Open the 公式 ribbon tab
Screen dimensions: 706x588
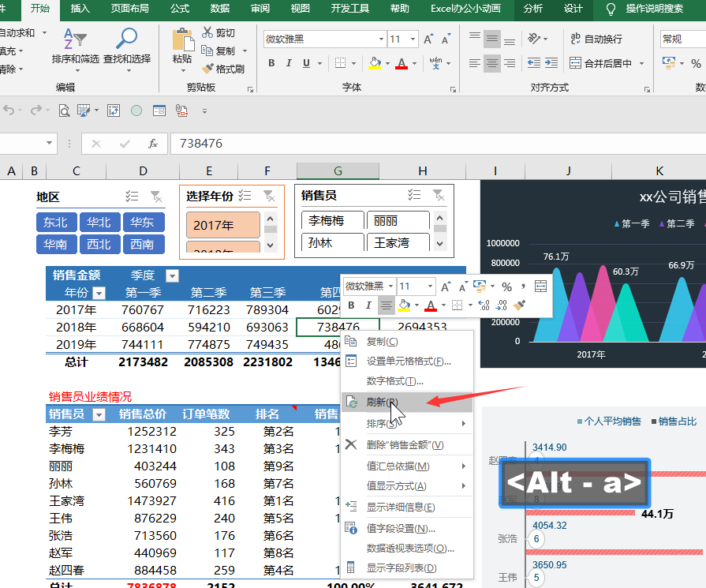[180, 9]
